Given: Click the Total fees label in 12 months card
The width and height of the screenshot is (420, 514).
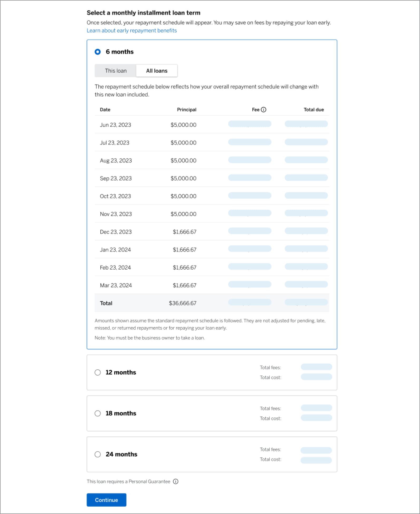Looking at the screenshot, I should (x=270, y=367).
